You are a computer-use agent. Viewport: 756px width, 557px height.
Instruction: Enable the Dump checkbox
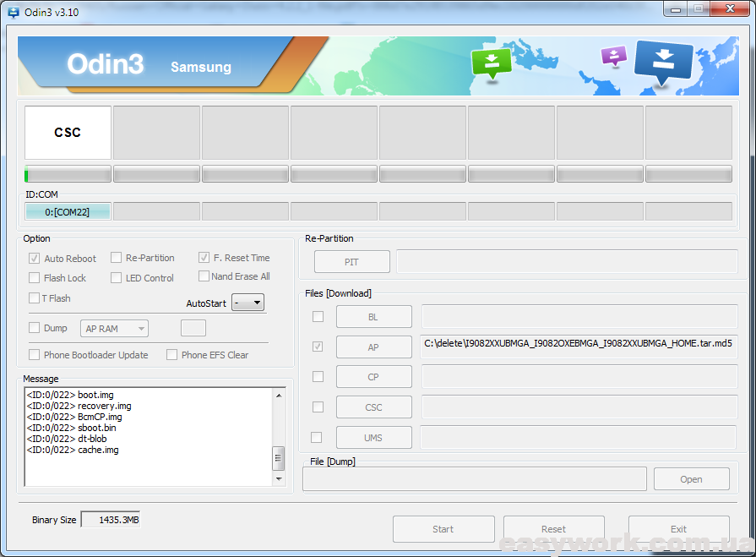35,328
